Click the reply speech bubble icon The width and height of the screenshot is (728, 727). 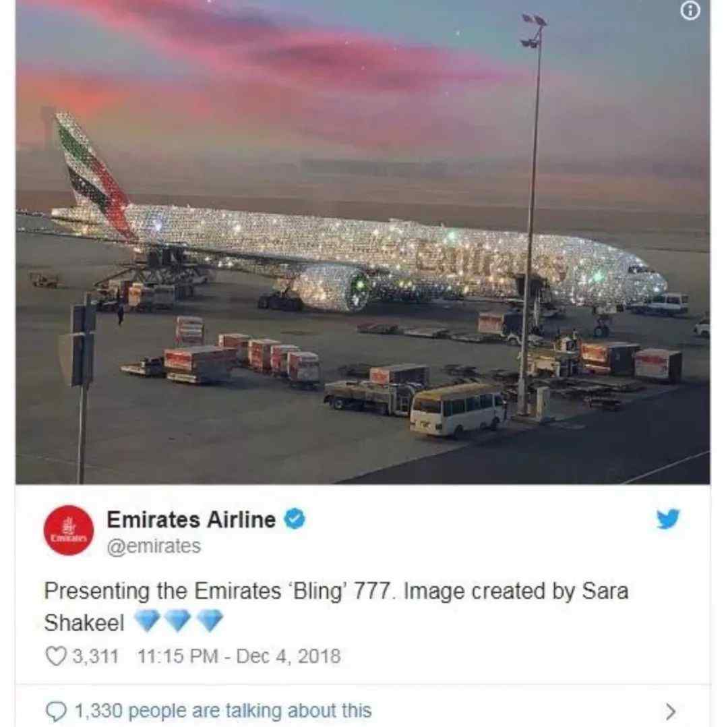[56, 711]
